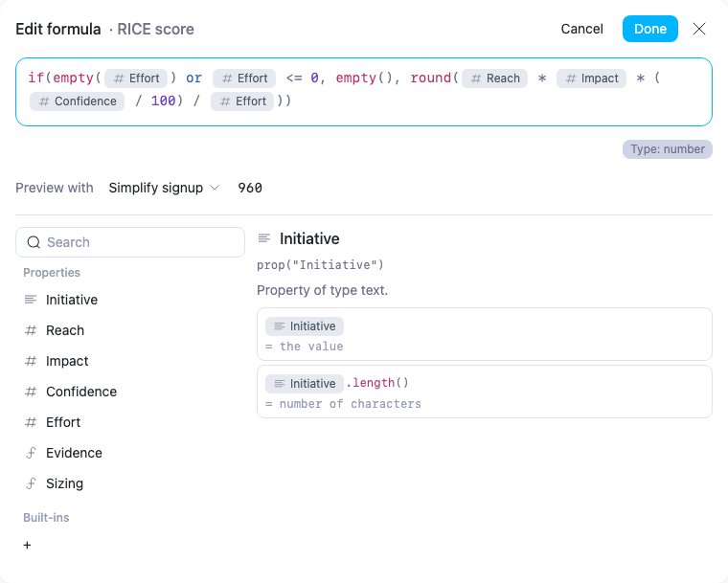The image size is (728, 583).
Task: Click the Done button
Action: 650,29
